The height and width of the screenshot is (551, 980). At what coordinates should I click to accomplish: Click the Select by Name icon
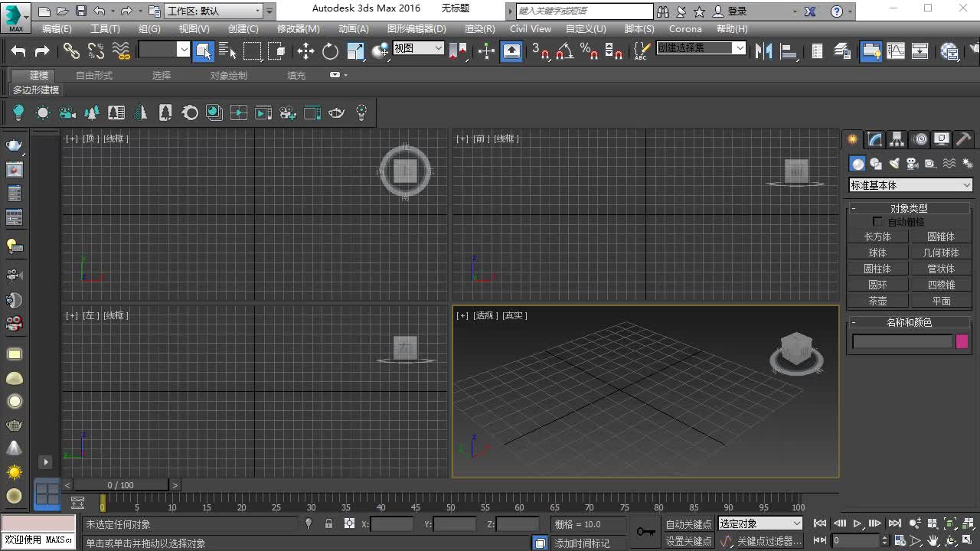coord(227,51)
